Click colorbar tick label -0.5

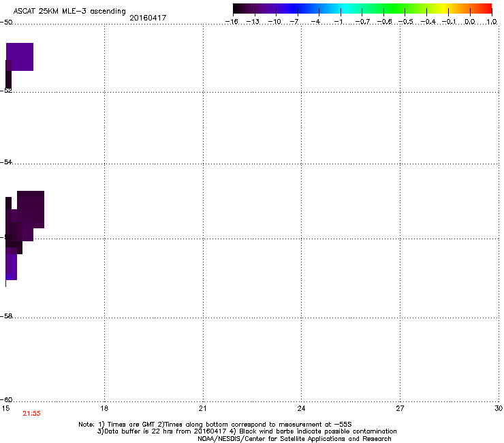406,22
